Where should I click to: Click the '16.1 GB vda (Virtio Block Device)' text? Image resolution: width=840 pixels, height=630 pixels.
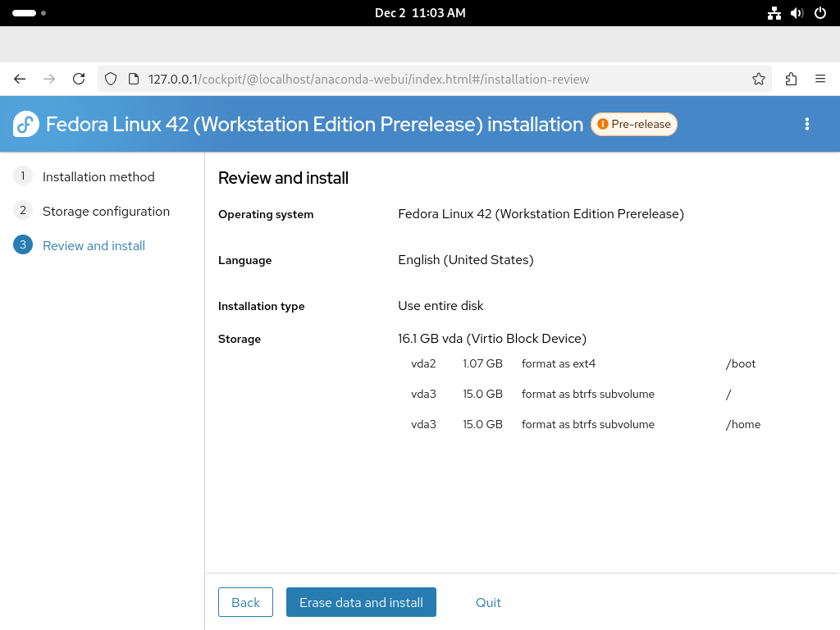pyautogui.click(x=492, y=339)
